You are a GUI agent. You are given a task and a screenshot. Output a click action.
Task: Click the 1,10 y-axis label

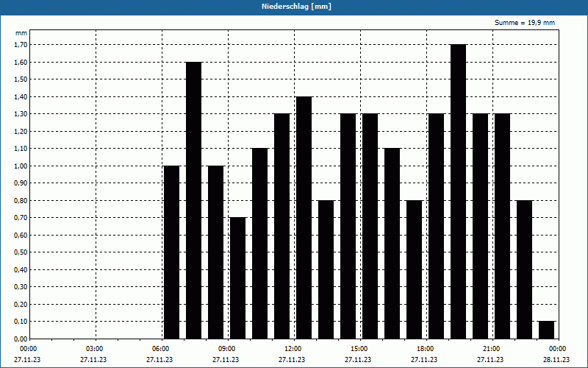21,149
